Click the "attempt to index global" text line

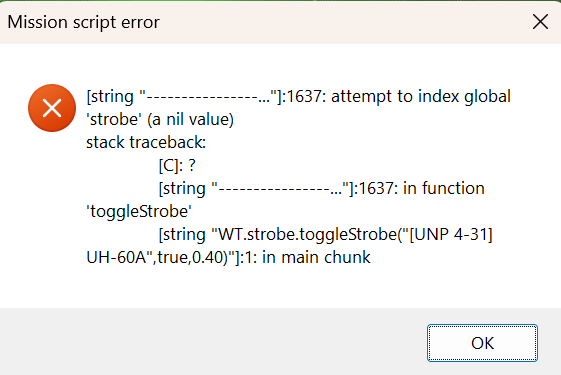click(x=421, y=96)
